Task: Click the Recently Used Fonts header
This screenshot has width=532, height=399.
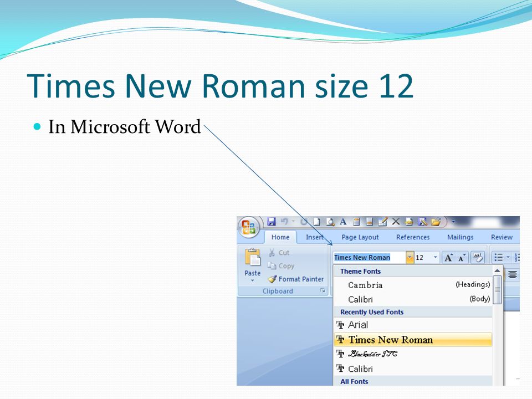Action: [x=413, y=312]
